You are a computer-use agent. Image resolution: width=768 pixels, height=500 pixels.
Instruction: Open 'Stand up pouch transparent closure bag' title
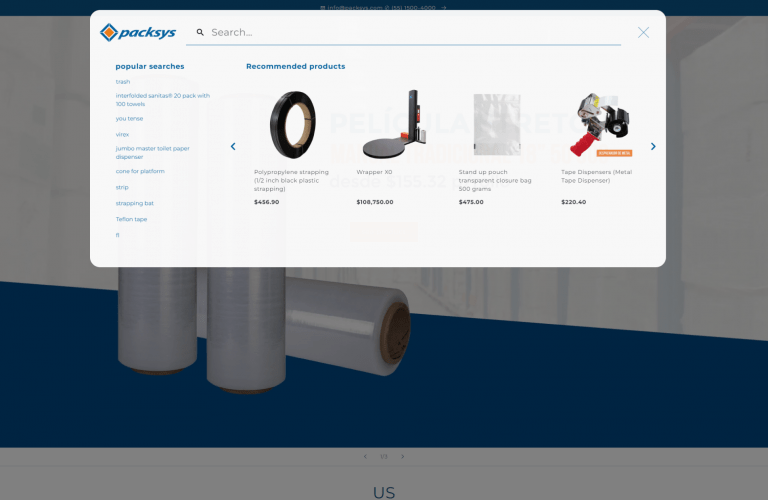tap(495, 180)
